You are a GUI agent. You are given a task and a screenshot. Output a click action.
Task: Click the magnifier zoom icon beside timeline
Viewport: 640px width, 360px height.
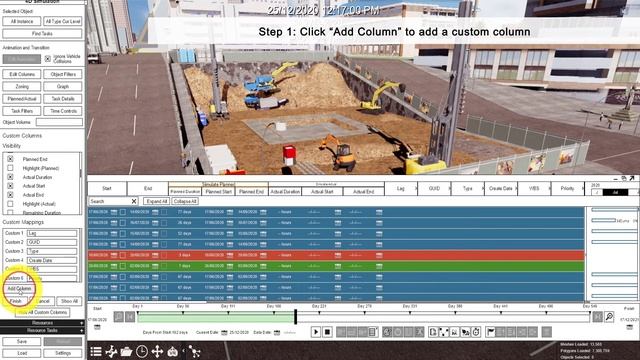[609, 317]
